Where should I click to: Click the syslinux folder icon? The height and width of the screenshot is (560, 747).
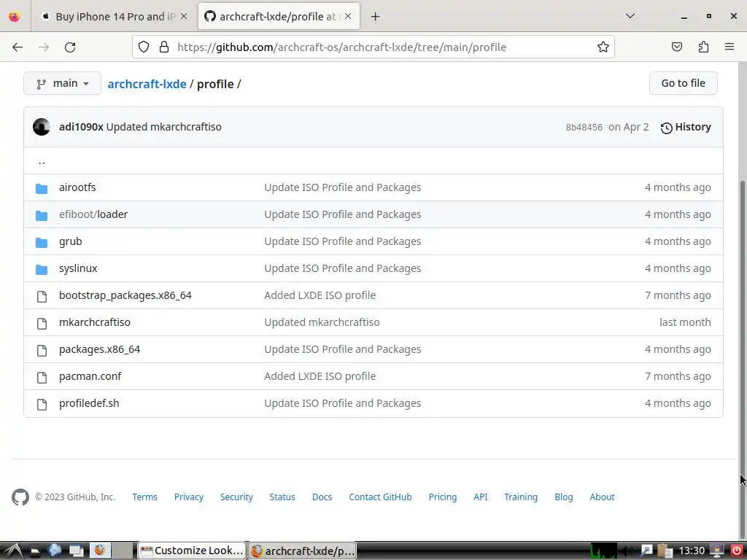point(42,270)
